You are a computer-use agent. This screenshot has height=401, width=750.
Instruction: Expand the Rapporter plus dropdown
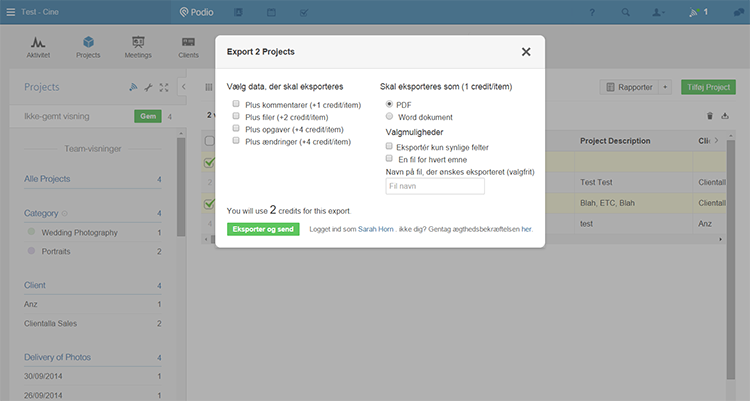click(665, 87)
